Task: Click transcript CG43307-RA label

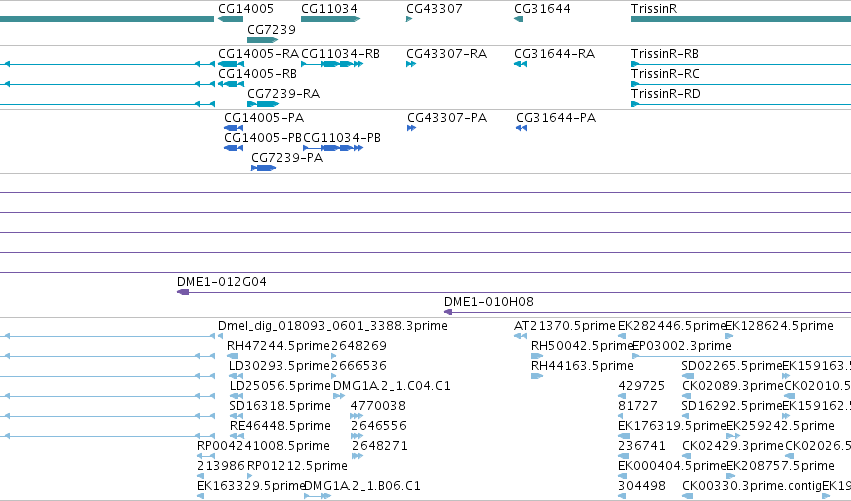Action: click(447, 54)
